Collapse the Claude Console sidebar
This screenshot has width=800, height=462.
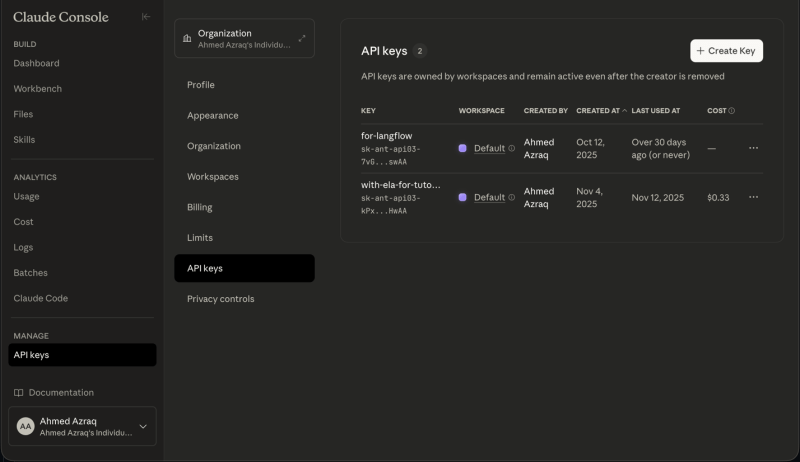pyautogui.click(x=146, y=17)
